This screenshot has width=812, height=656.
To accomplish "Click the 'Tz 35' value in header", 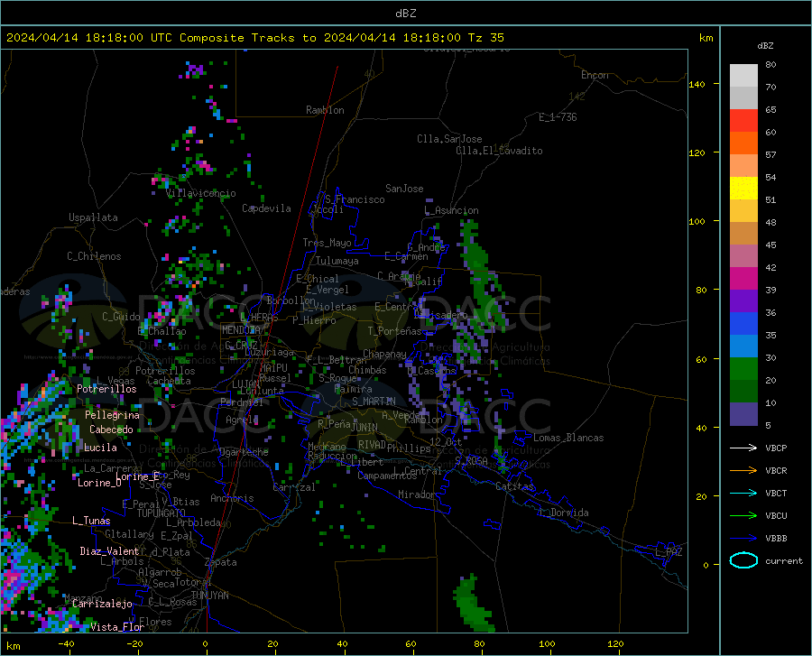I will point(485,38).
